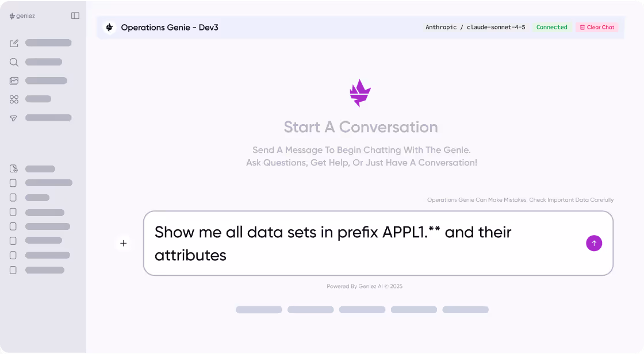Click the add-document icon above the sidebar list
The image size is (644, 354).
pyautogui.click(x=13, y=168)
